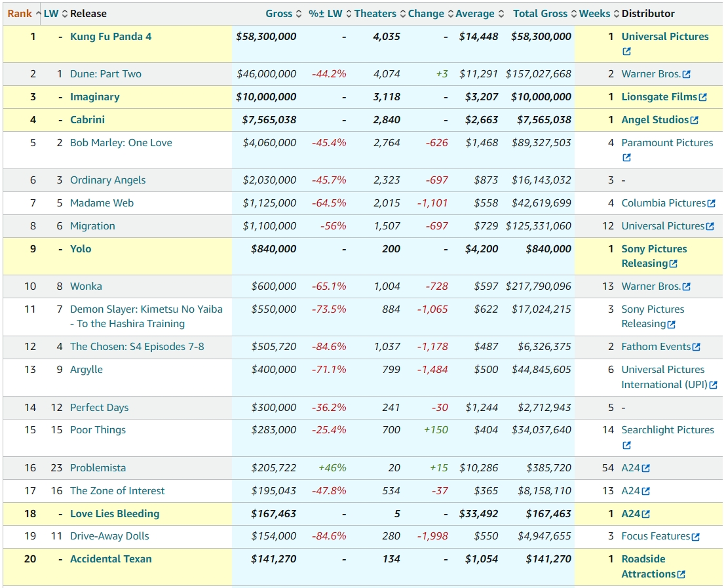Image resolution: width=726 pixels, height=588 pixels.
Task: Select the Poor Things title
Action: [98, 430]
